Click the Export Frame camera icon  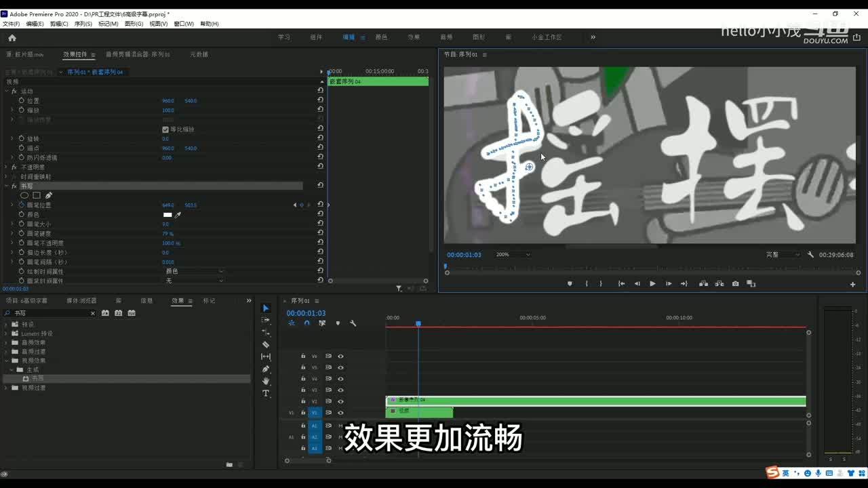[735, 284]
